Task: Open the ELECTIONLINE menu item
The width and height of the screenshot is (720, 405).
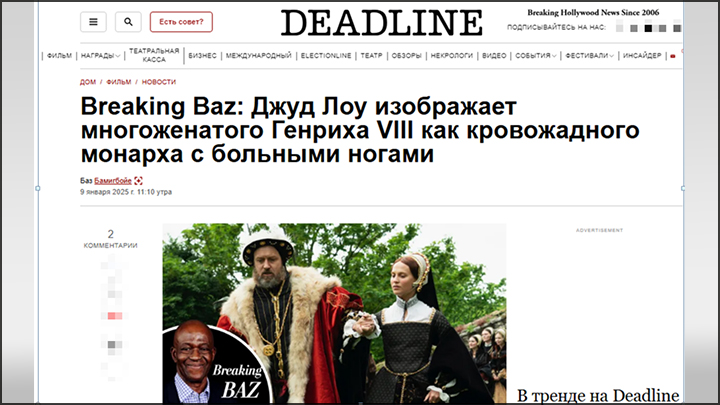Action: coord(326,56)
